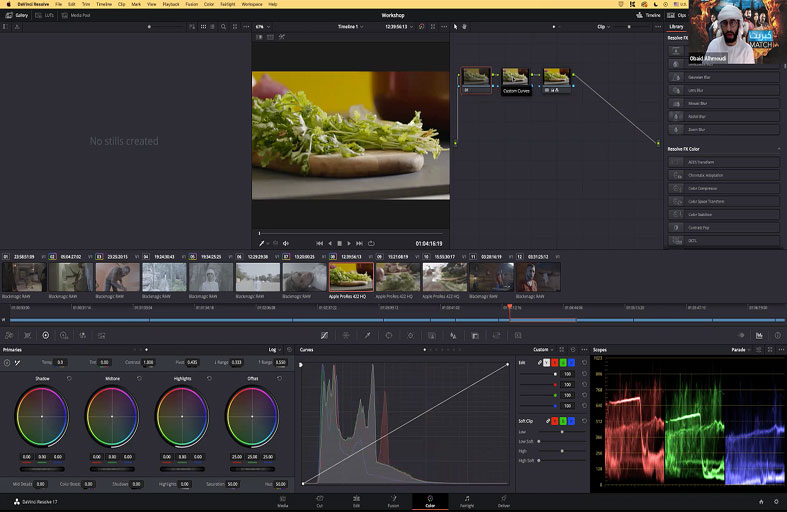Select node 03 in the node graph
This screenshot has width=787, height=512.
click(556, 78)
